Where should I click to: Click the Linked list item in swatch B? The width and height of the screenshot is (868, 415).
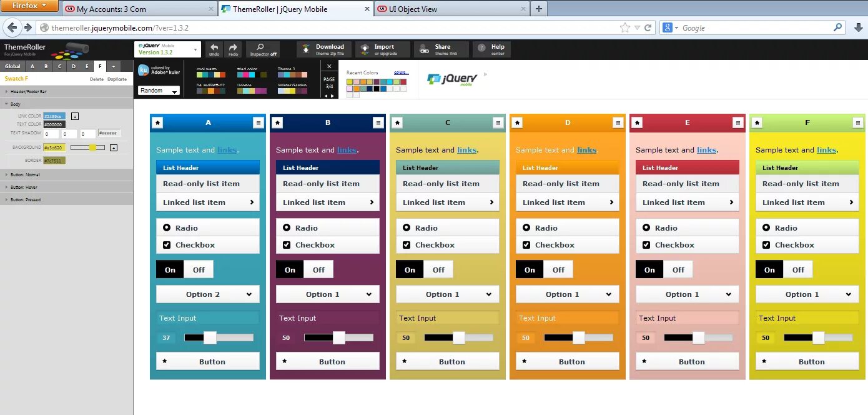tap(327, 202)
